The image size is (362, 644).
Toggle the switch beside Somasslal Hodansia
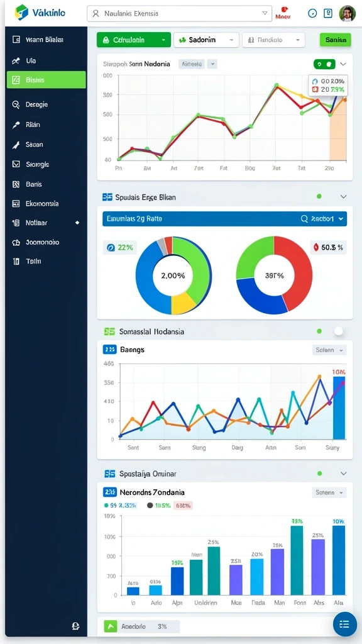tap(339, 331)
